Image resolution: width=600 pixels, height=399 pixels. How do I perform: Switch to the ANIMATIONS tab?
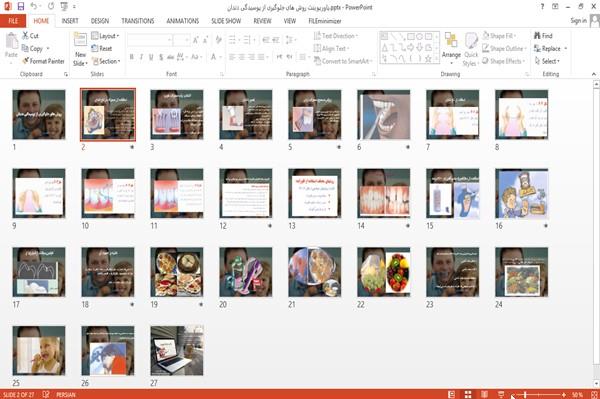click(x=183, y=21)
